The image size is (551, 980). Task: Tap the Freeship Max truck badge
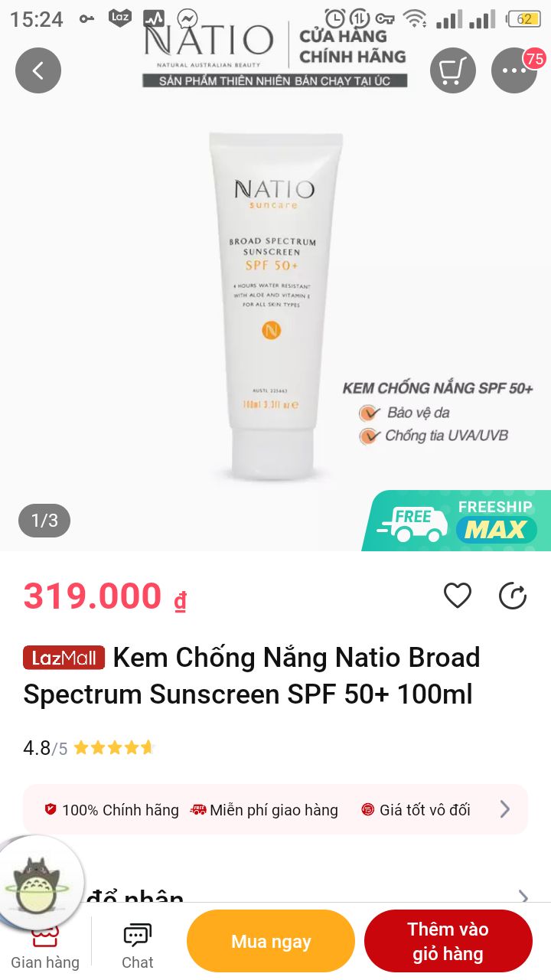tap(456, 520)
